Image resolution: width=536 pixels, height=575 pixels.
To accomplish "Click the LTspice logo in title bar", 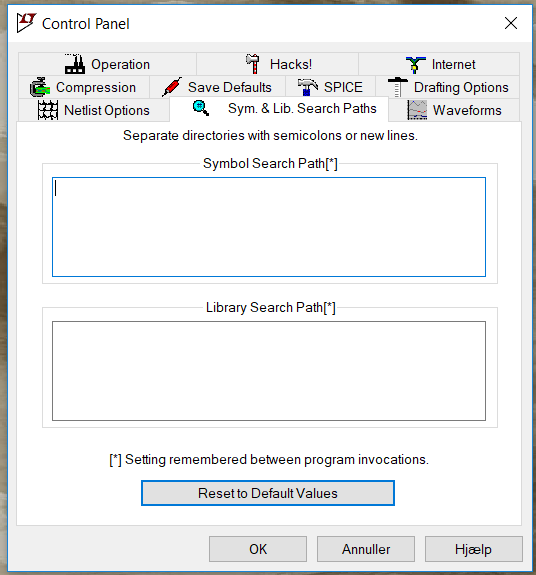I will [26, 23].
